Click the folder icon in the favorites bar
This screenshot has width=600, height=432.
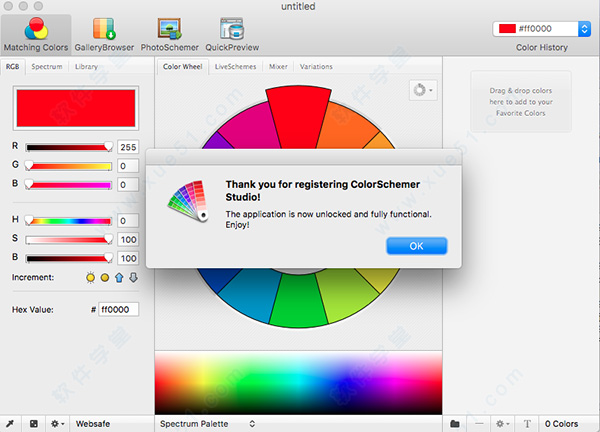[x=455, y=424]
